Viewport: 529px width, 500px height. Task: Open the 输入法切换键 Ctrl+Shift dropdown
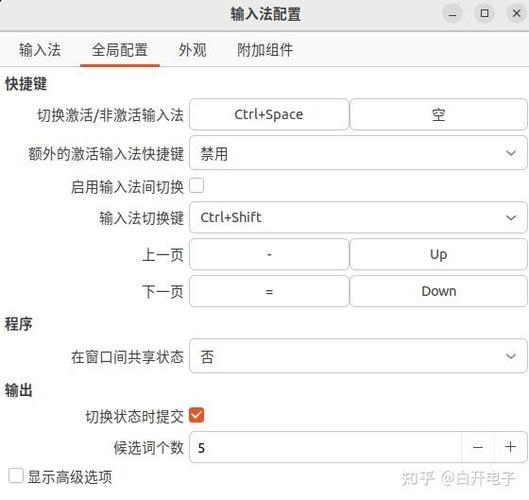click(358, 217)
